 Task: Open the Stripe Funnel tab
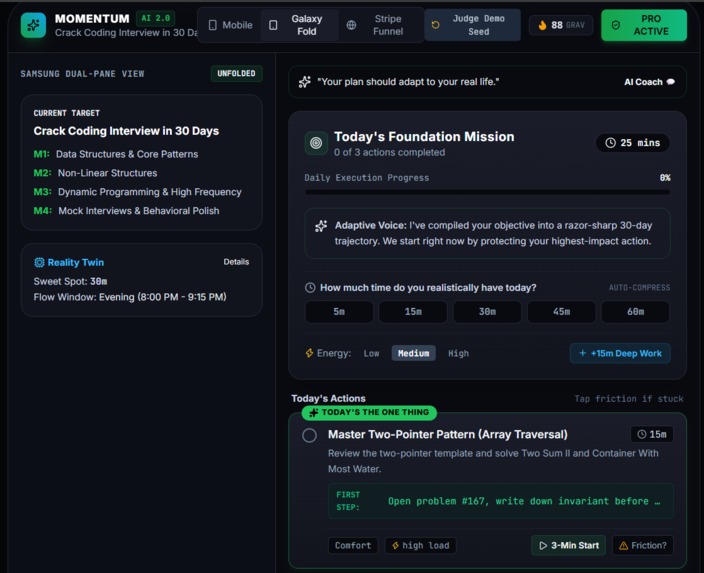381,25
